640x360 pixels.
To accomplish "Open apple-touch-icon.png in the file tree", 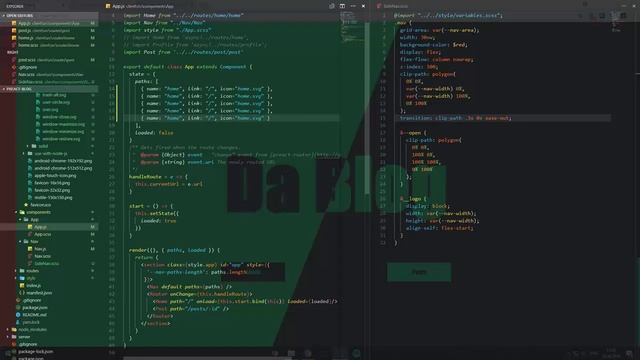I will (55, 176).
